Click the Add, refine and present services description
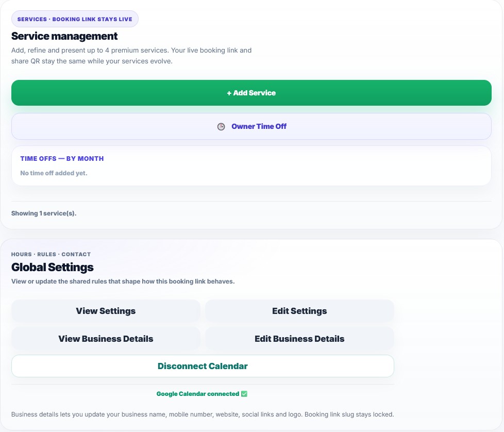504x432 pixels. coord(131,56)
